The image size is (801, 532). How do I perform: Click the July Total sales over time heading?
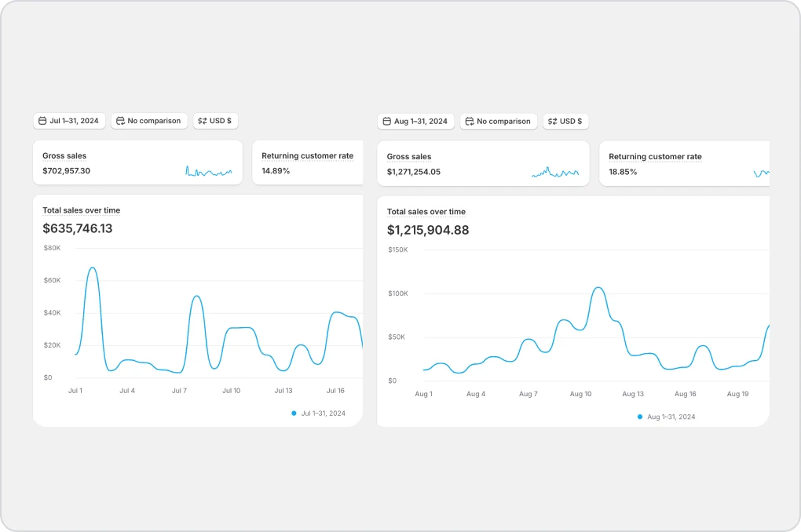82,210
